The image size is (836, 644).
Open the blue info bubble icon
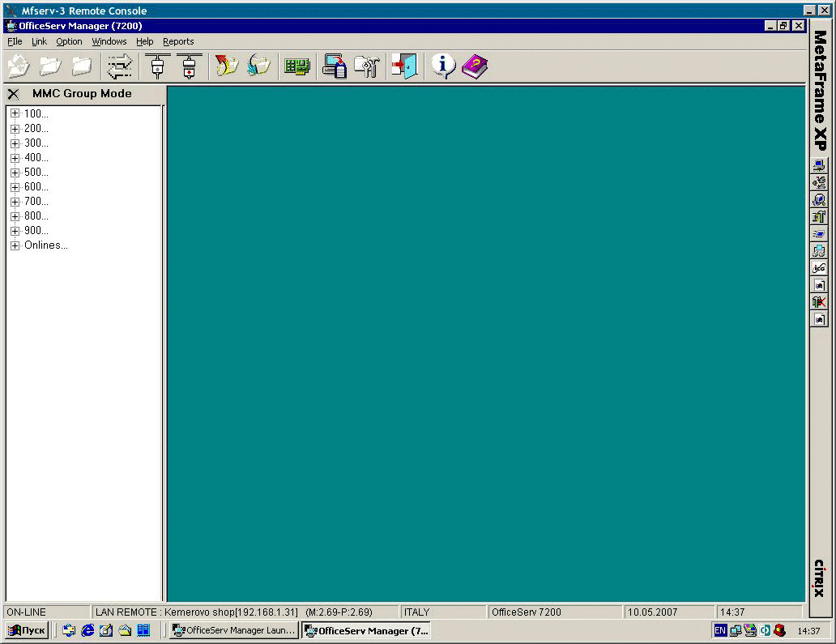coord(443,66)
